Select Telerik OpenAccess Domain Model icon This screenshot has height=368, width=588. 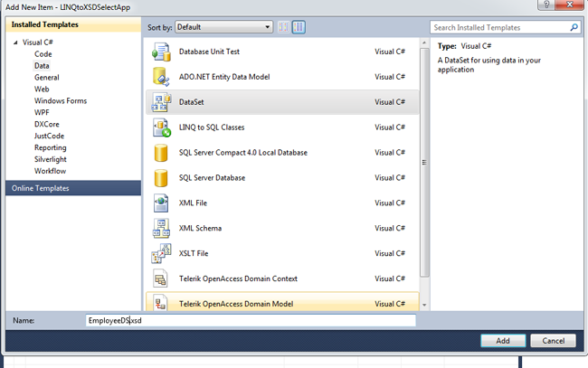[162, 304]
